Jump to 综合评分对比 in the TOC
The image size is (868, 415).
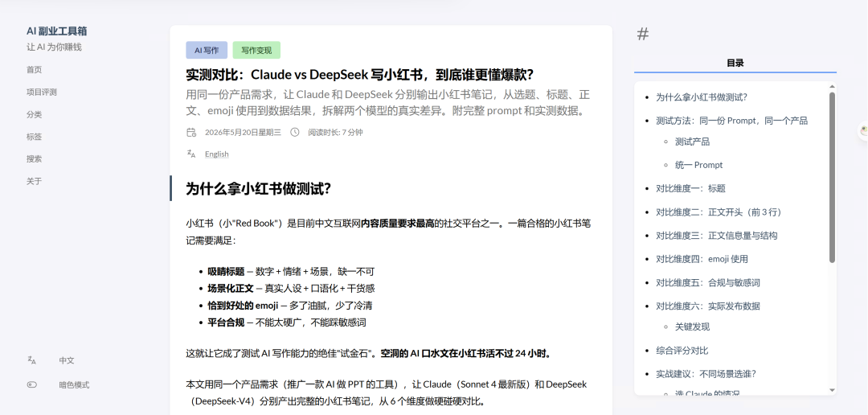click(x=682, y=350)
